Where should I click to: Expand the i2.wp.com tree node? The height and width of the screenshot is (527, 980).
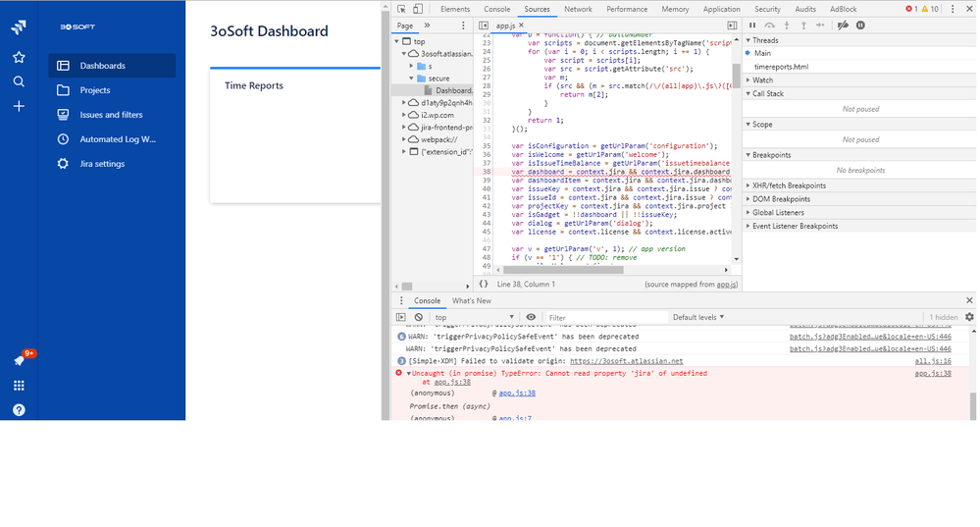pos(404,115)
